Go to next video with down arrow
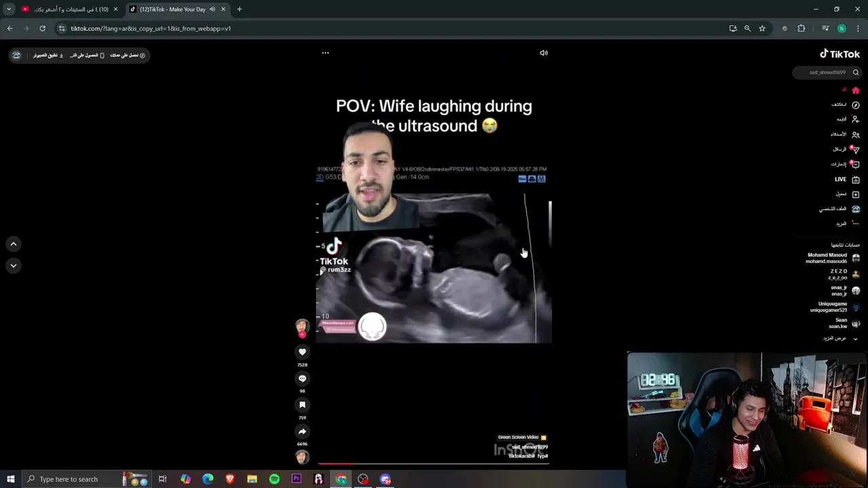Screen dimensions: 868x488 click(13, 266)
